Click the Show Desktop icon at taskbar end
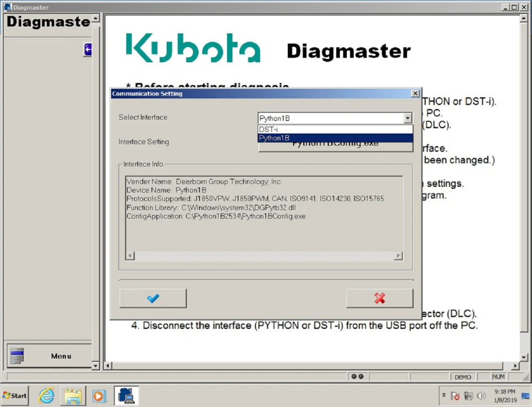Viewport: 532px width, 407px height. pos(525,396)
